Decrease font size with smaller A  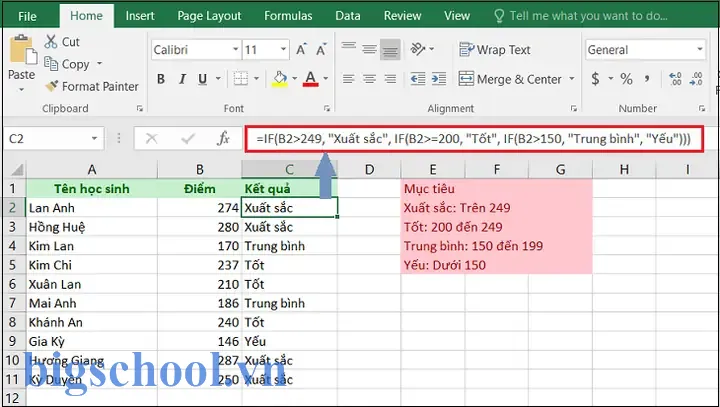click(321, 49)
